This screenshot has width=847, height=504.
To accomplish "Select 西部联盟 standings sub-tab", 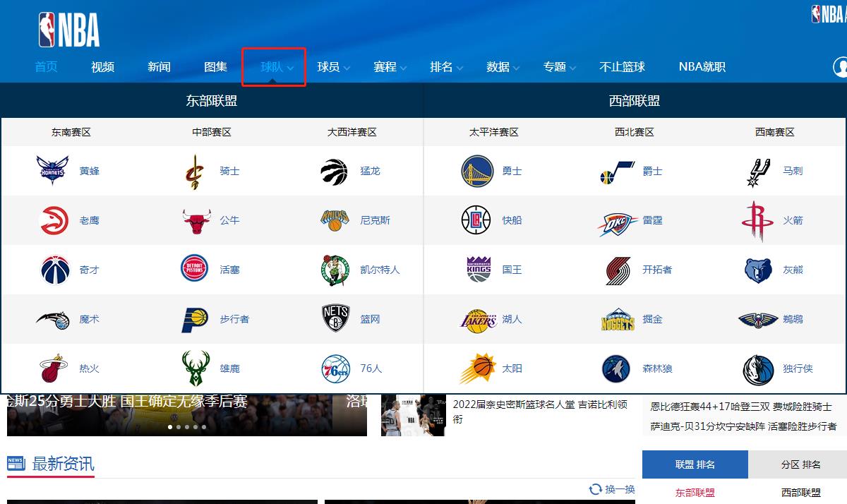I will tap(801, 493).
